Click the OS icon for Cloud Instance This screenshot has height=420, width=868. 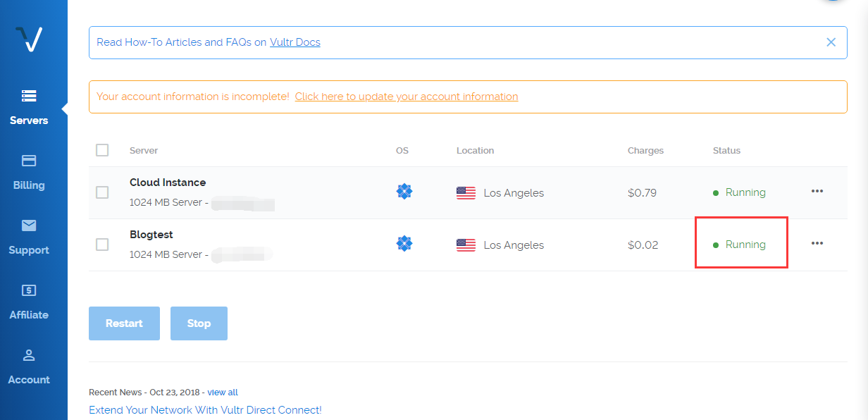coord(404,192)
